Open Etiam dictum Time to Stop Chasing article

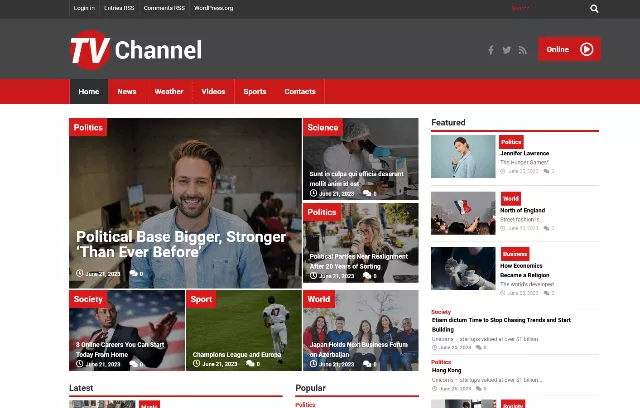tap(501, 325)
